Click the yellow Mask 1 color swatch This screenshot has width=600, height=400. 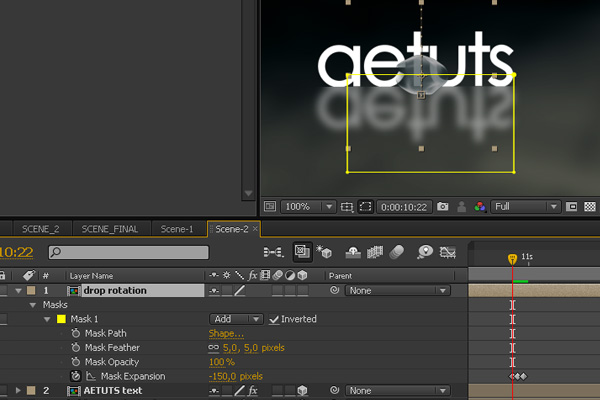pos(61,319)
